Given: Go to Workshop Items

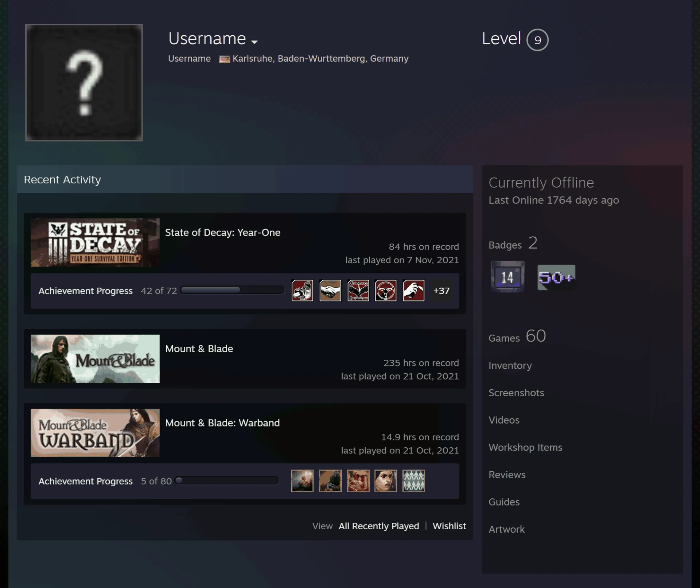Looking at the screenshot, I should tap(525, 448).
